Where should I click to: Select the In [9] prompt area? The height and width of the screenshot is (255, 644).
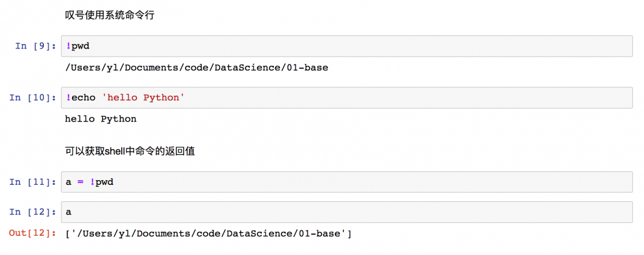(x=36, y=46)
